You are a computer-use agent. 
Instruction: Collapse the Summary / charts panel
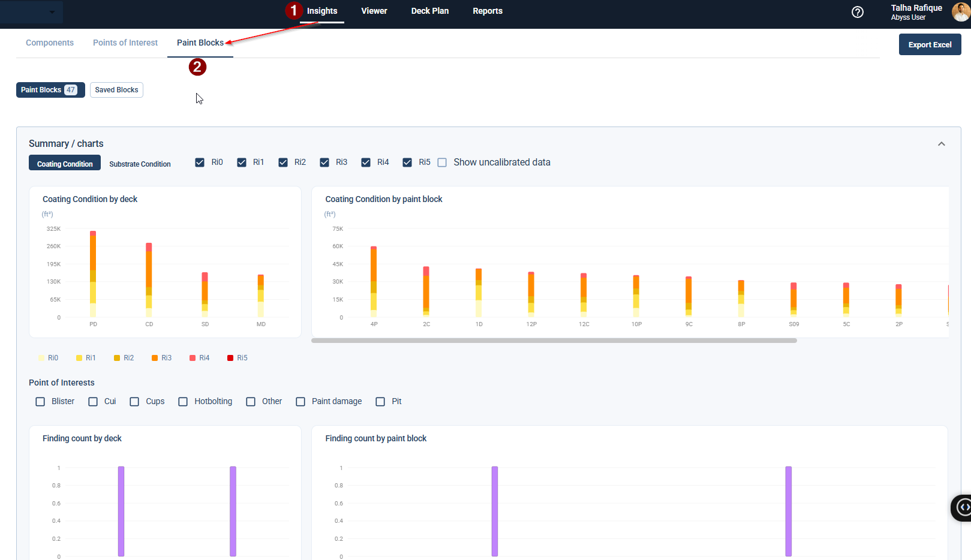coord(941,144)
